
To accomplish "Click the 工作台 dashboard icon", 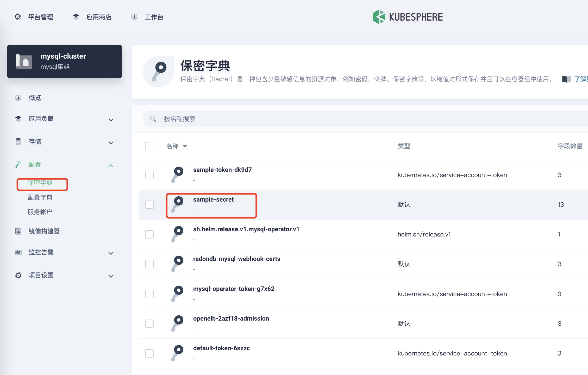I will (x=134, y=17).
